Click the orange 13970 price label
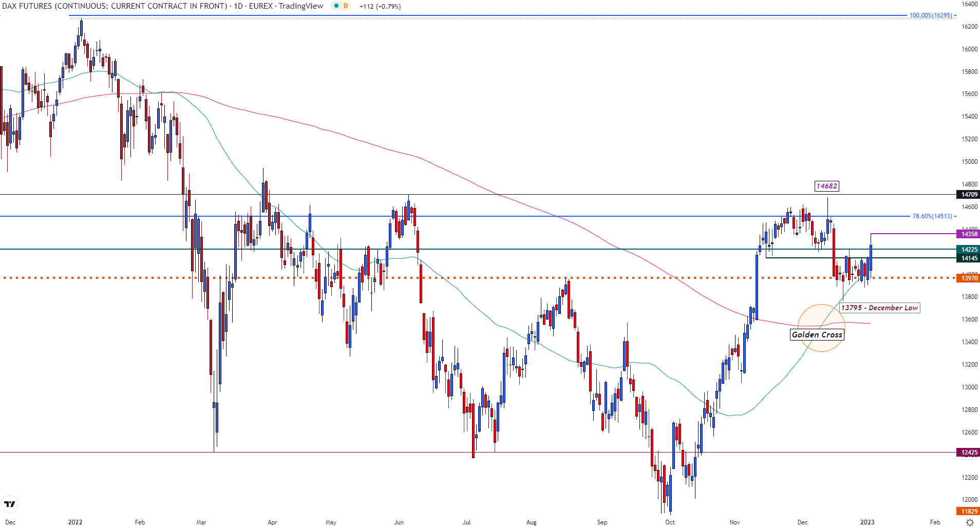The image size is (980, 528). click(x=969, y=278)
